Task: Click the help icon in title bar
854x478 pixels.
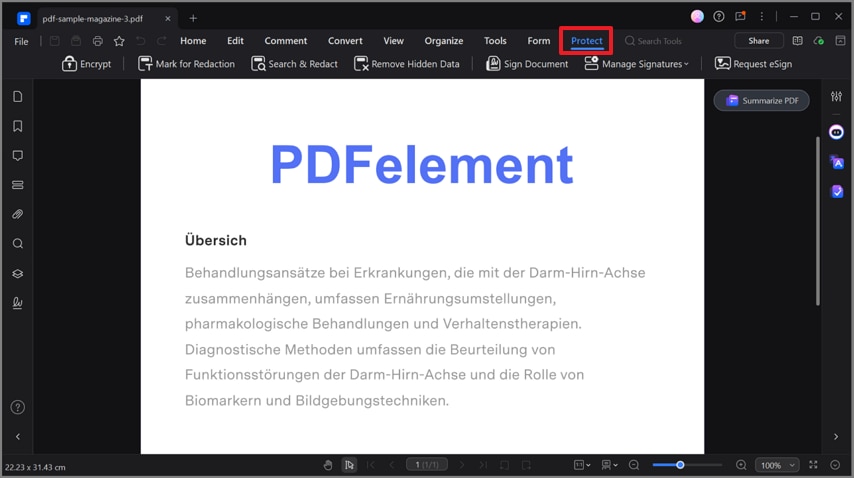Action: [719, 17]
